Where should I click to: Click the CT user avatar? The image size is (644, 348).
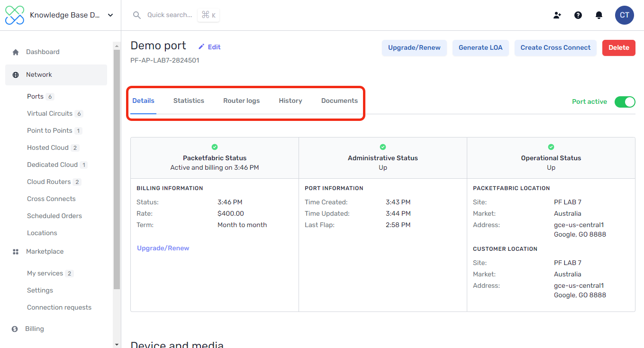click(624, 15)
